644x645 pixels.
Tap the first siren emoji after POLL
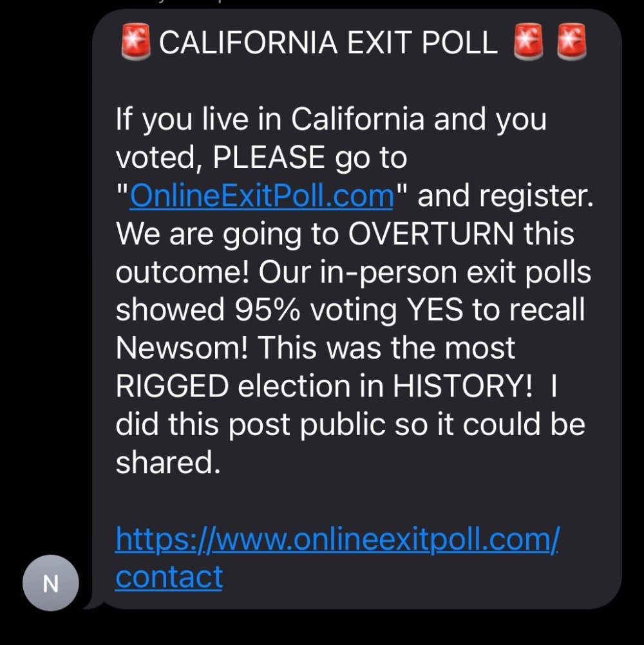tap(527, 42)
